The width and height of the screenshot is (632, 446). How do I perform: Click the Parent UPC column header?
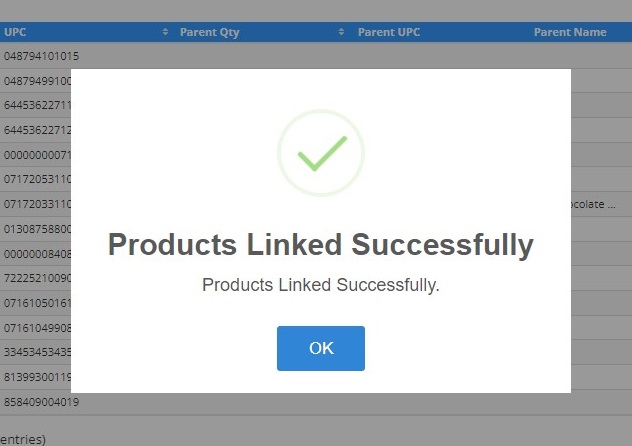pyautogui.click(x=389, y=32)
